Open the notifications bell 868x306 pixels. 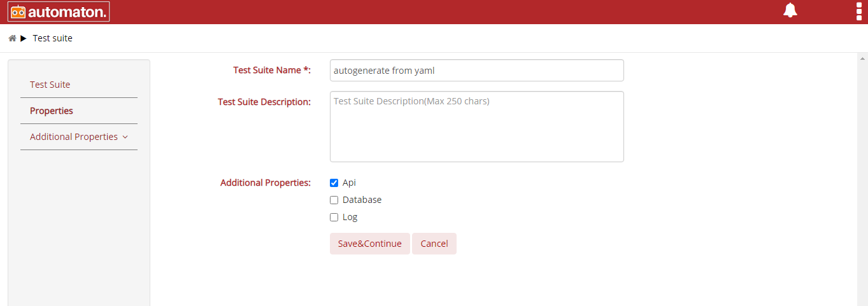(x=790, y=10)
